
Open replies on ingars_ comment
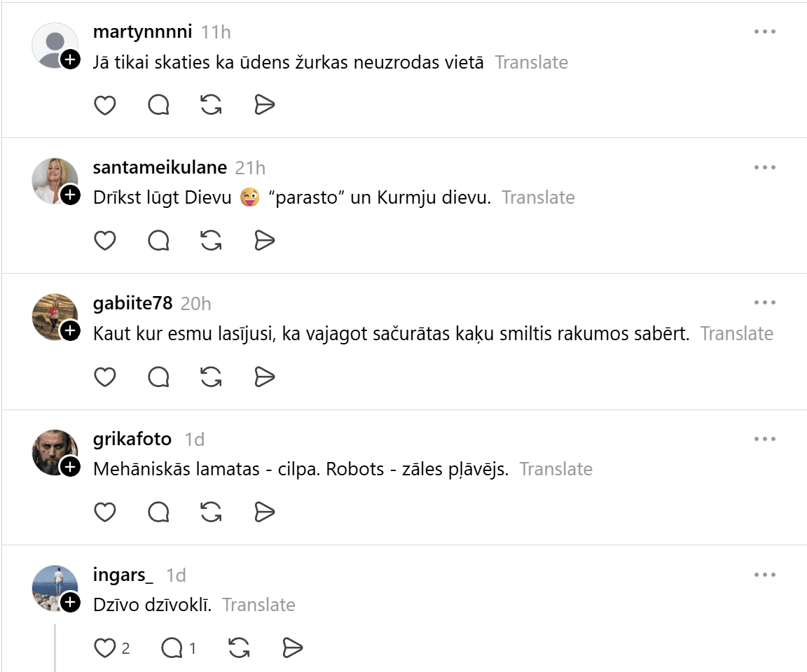(x=172, y=648)
